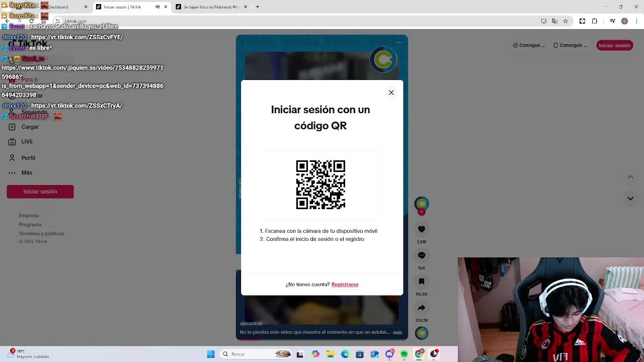Open Discord from the taskbar
644x362 pixels.
pyautogui.click(x=389, y=354)
